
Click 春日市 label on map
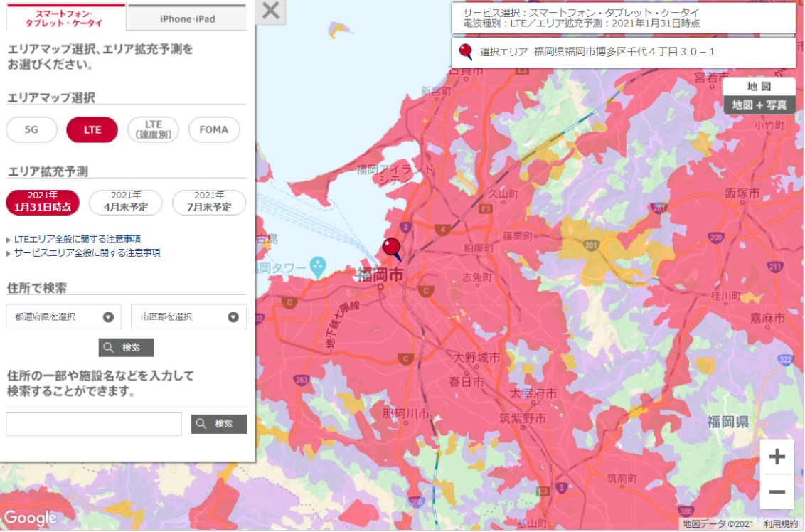coord(467,382)
